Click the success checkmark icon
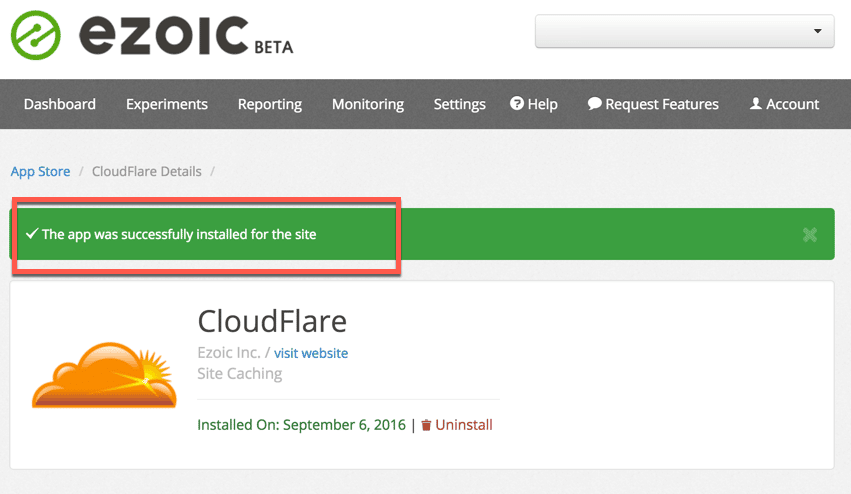This screenshot has height=494, width=851. [x=32, y=234]
